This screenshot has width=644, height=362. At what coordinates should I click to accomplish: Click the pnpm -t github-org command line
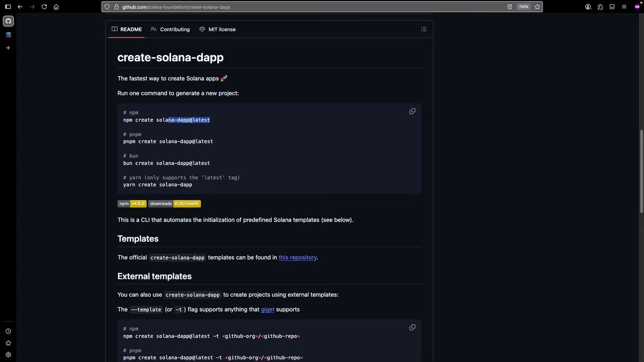pyautogui.click(x=213, y=358)
